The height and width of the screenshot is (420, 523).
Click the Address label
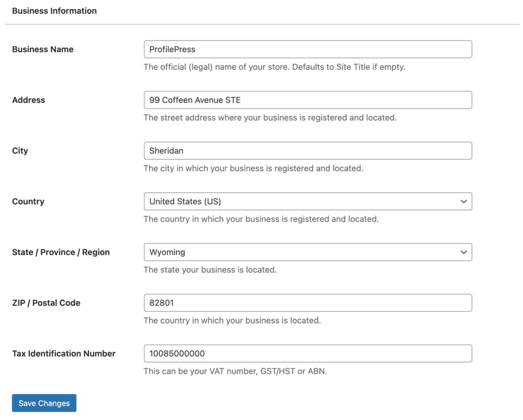[x=29, y=100]
